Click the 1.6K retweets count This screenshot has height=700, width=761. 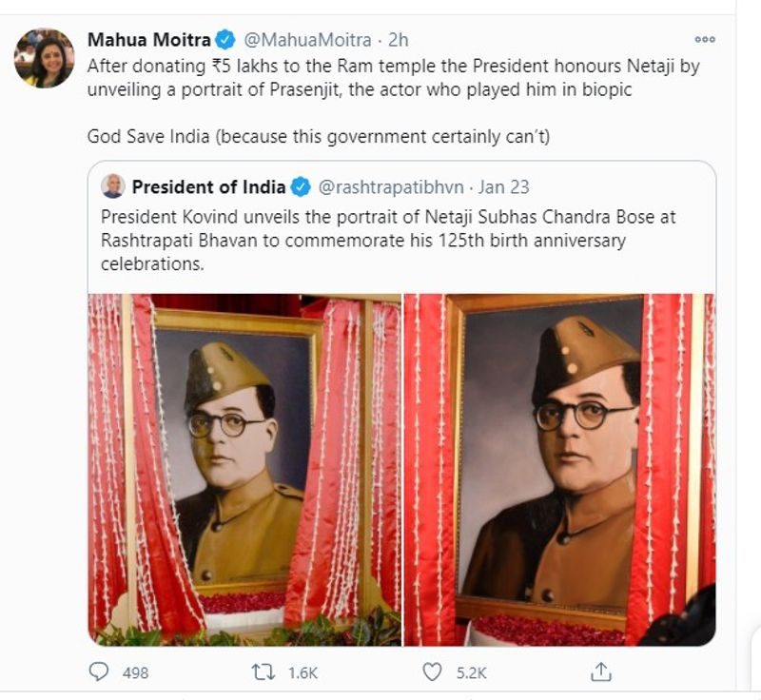pos(302,672)
